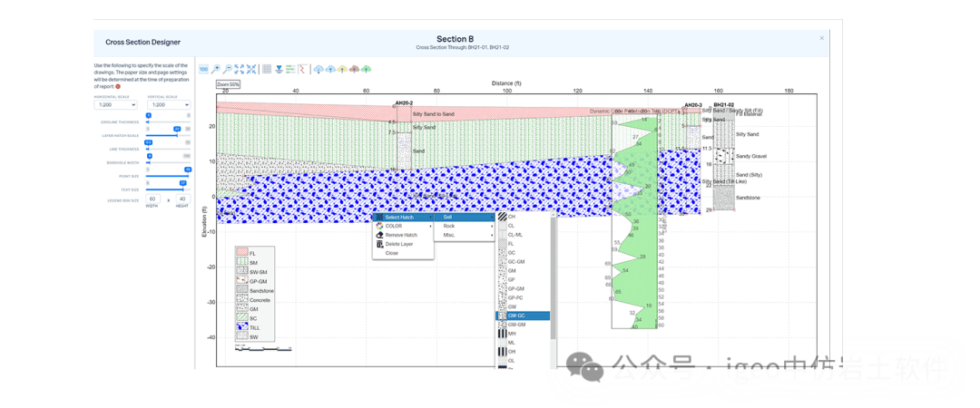Screen dimensions: 980x408
Task: Choose Remove Hatch from context menu
Action: point(401,235)
